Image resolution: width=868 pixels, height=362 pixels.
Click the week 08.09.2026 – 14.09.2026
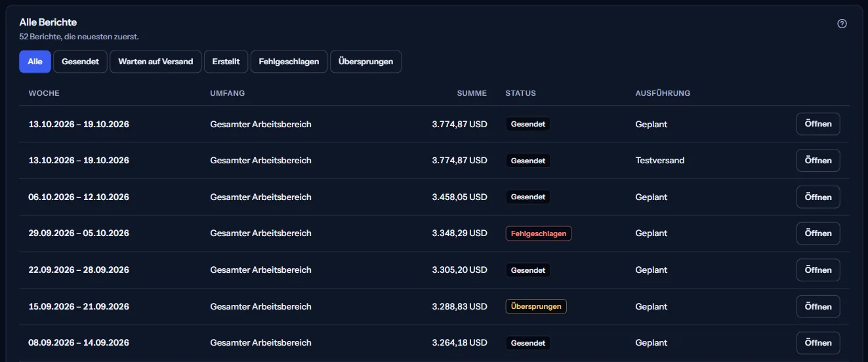click(x=79, y=342)
